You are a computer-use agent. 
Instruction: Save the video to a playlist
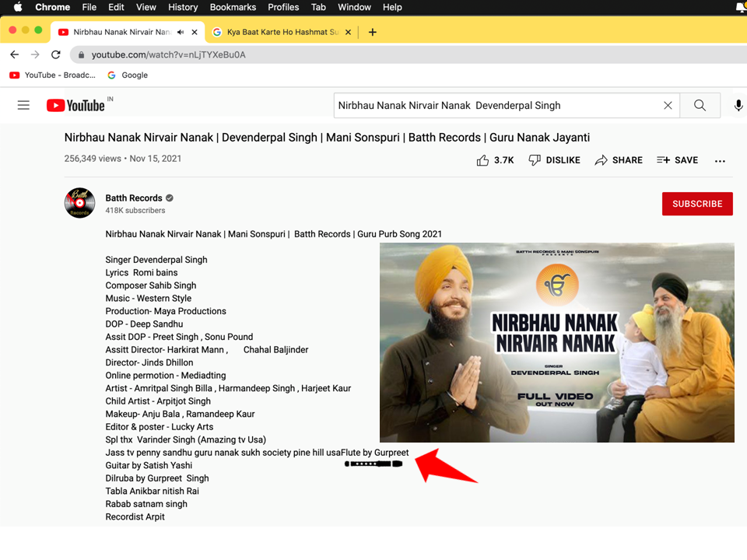point(677,160)
